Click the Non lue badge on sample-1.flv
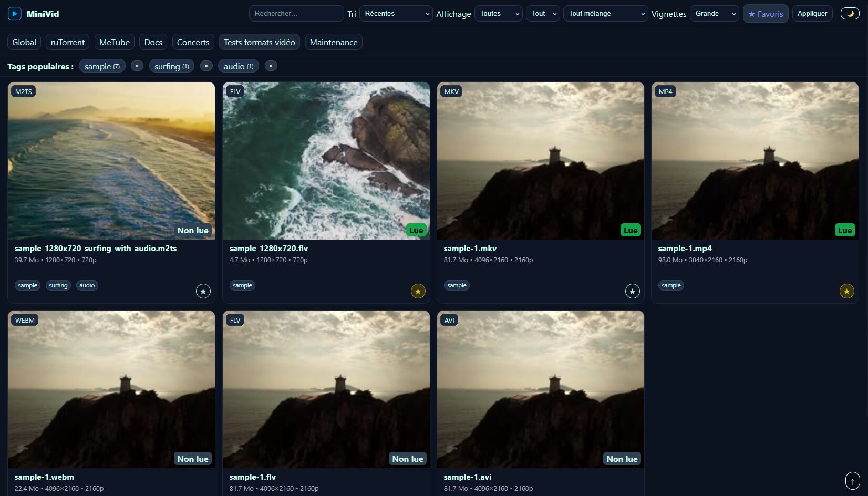The height and width of the screenshot is (496, 868). [x=408, y=459]
